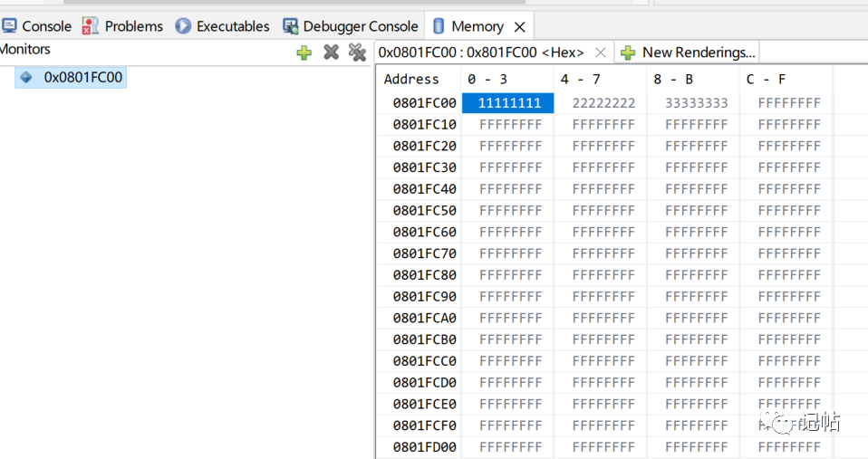Viewport: 868px width, 459px height.
Task: Open the Console tab
Action: (36, 26)
